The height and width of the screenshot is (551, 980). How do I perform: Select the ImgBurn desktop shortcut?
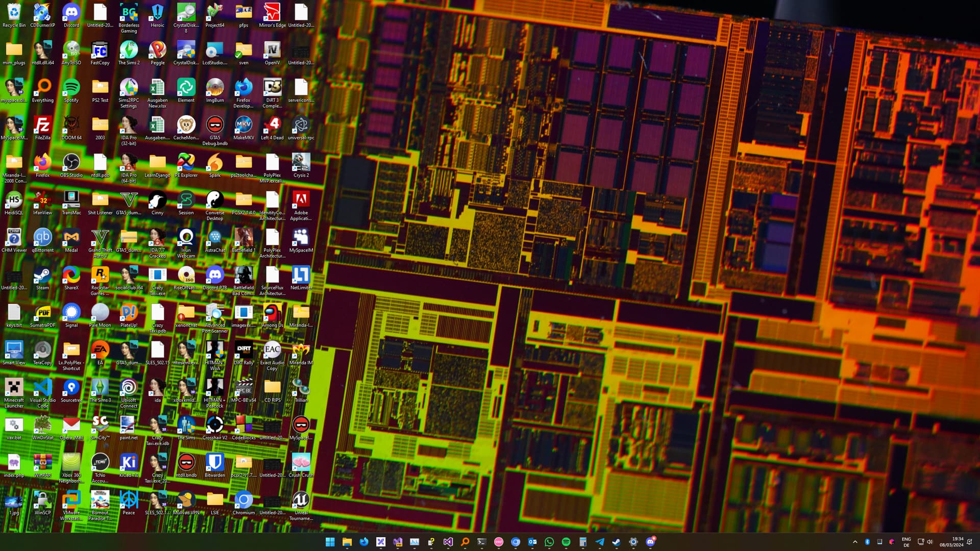click(x=215, y=91)
